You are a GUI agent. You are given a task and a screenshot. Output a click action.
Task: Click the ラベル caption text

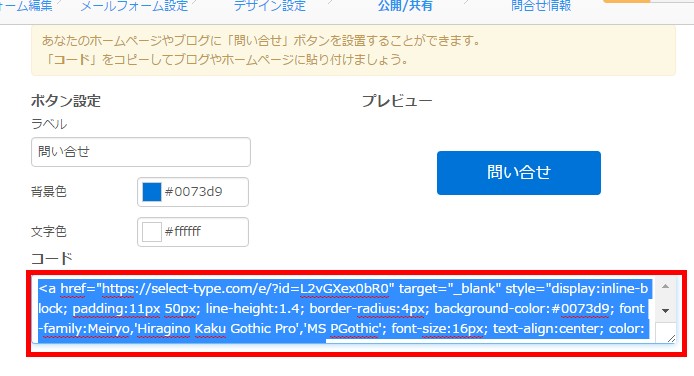coord(49,124)
